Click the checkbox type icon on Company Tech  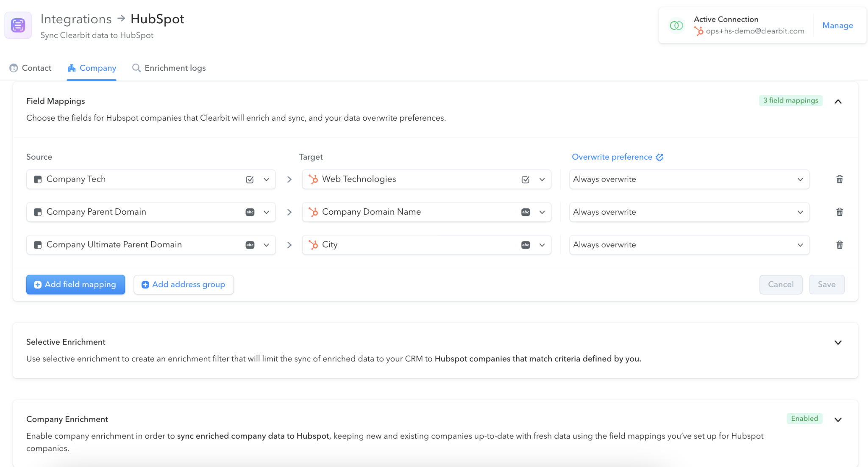250,180
